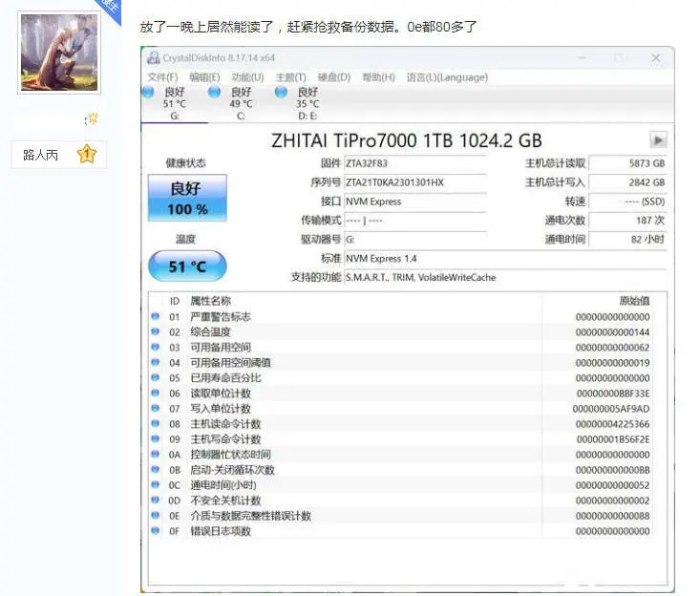The height and width of the screenshot is (596, 700).
Task: Click the D: E: drive status circle icon
Action: 281,93
